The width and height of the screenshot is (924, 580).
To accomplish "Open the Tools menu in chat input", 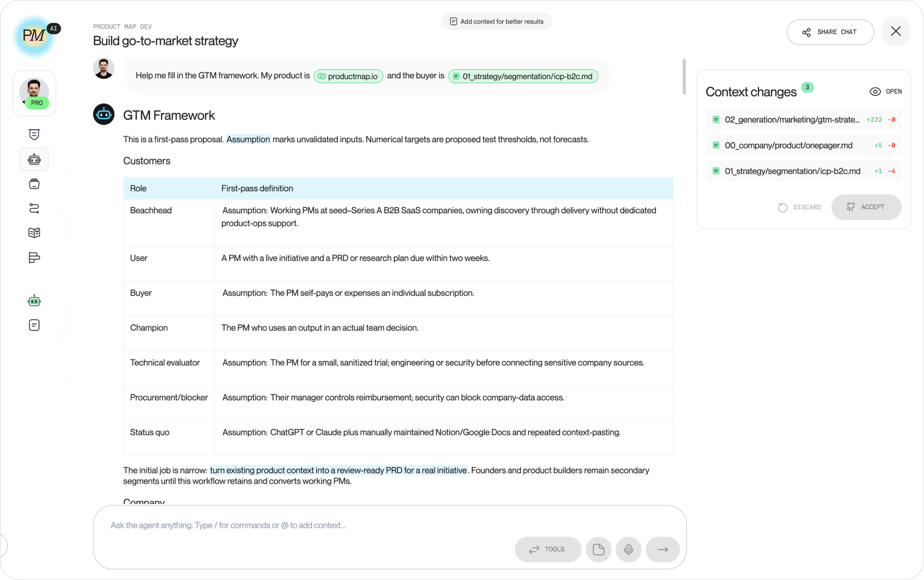I will click(x=548, y=549).
